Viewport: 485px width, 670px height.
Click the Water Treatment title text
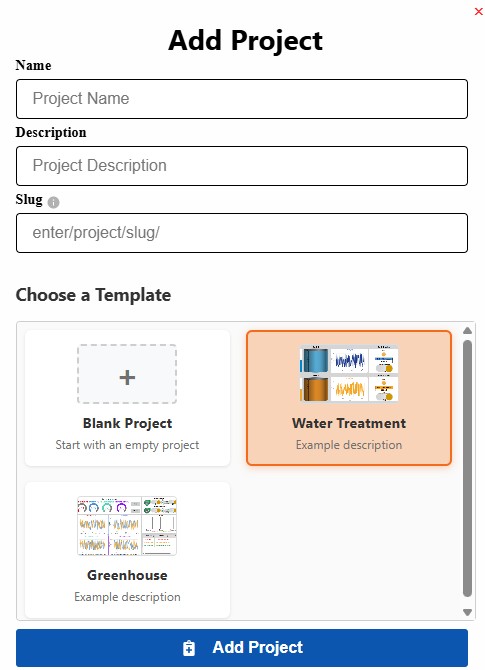pos(349,423)
